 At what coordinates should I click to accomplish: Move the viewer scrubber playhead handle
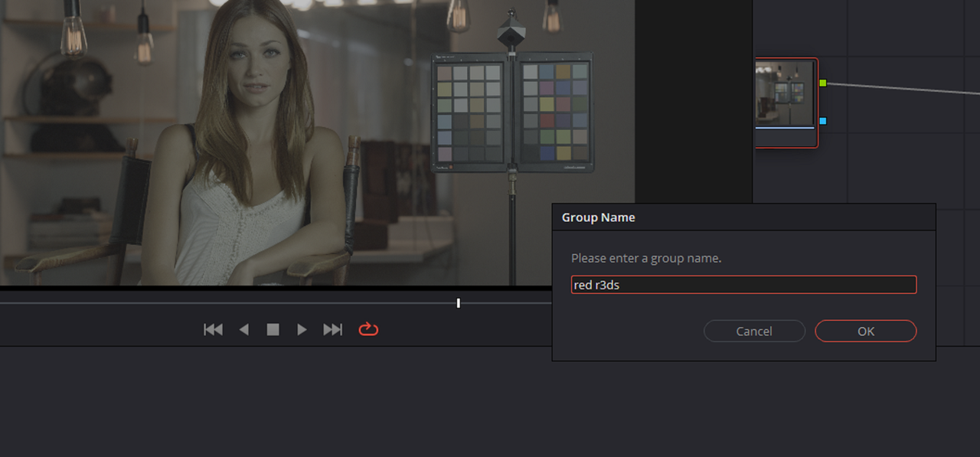coord(458,303)
